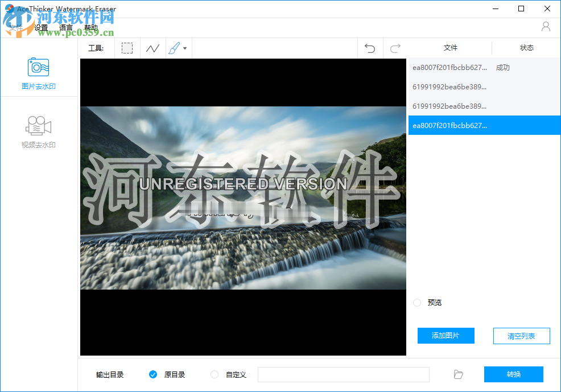Select the rectangle selection tool
Image resolution: width=561 pixels, height=392 pixels.
(x=127, y=48)
